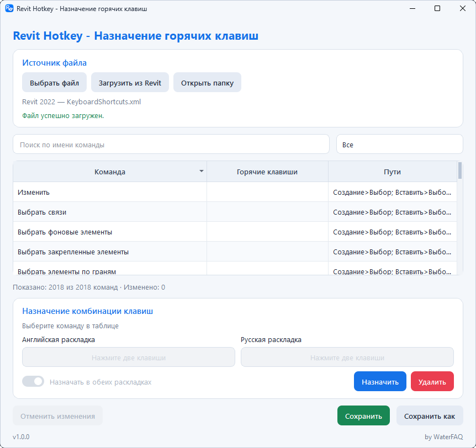Select the Выбрать элементы по граням row
476x448 pixels.
point(235,269)
